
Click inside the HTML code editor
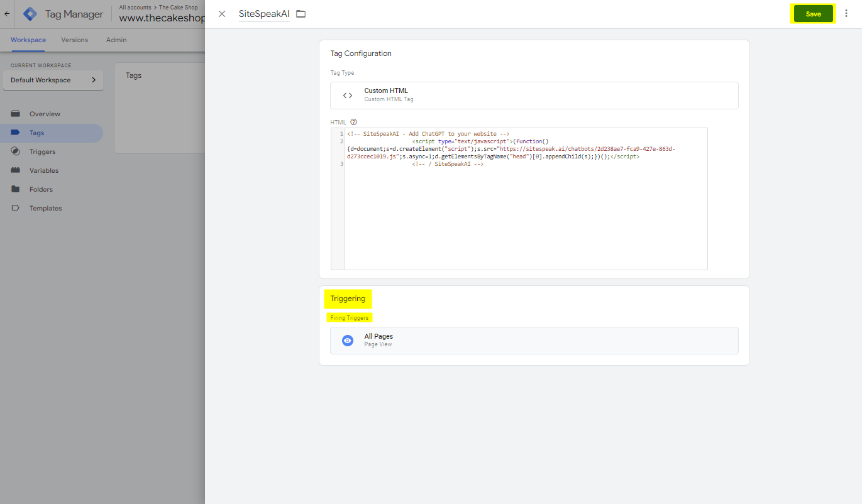(x=525, y=214)
